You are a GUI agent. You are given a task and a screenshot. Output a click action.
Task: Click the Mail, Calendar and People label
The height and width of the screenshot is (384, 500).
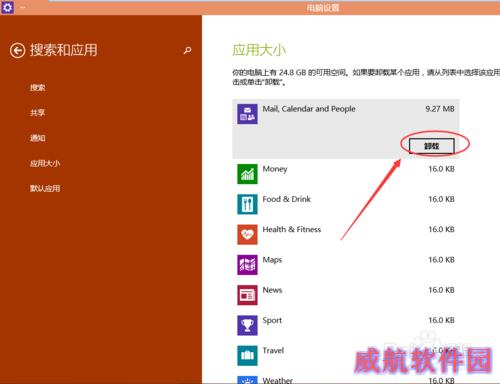[309, 109]
